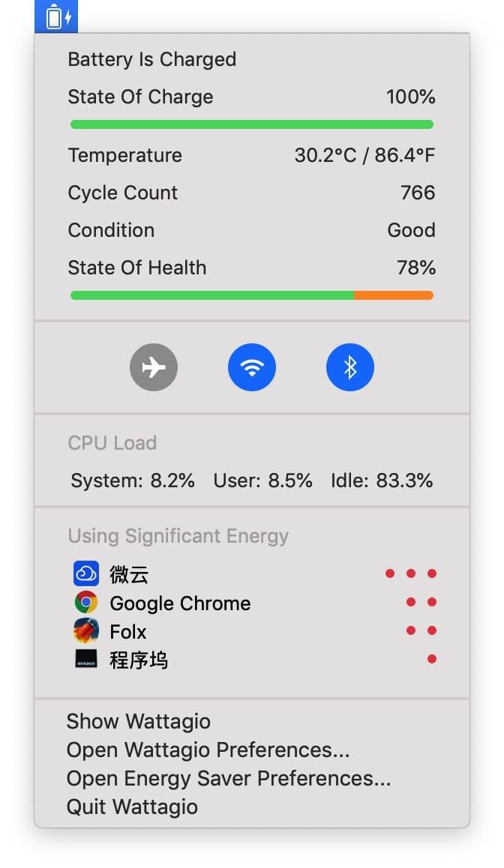Turn off Wi-Fi toggle
The height and width of the screenshot is (868, 504).
252,367
